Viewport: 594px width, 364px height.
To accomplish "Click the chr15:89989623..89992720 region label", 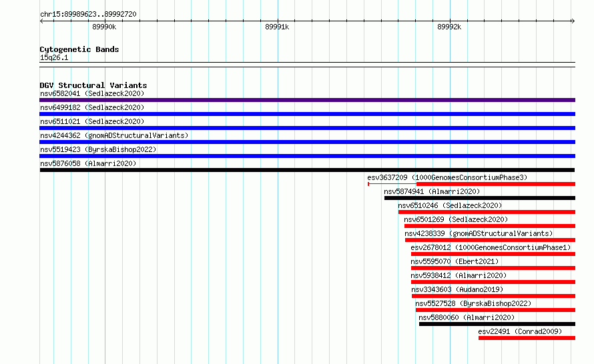I will 88,14.
